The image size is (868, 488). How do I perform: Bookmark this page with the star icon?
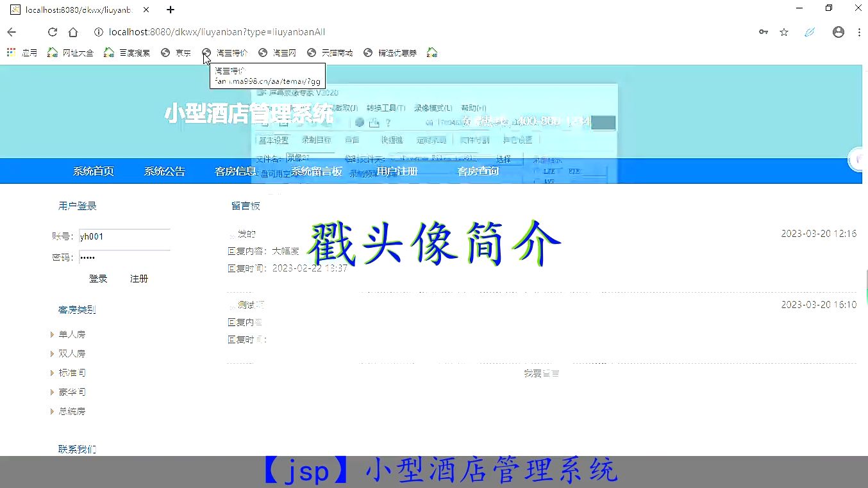pos(784,32)
